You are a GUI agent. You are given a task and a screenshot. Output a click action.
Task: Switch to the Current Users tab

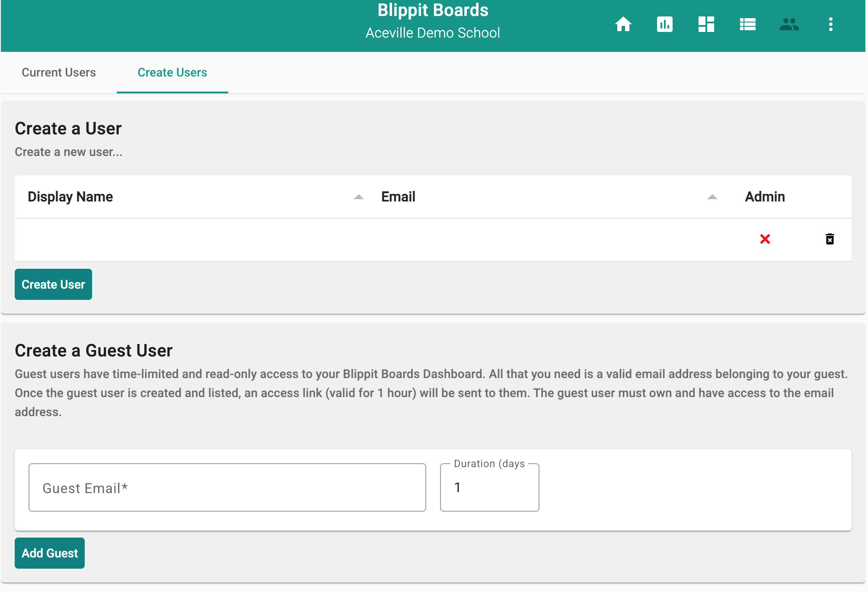(59, 73)
